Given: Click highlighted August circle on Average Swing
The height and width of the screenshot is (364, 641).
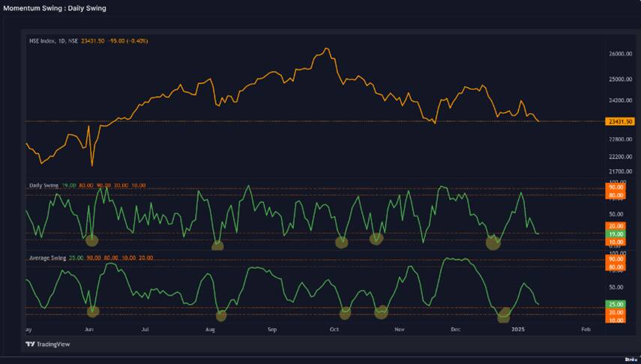Looking at the screenshot, I should pos(220,315).
